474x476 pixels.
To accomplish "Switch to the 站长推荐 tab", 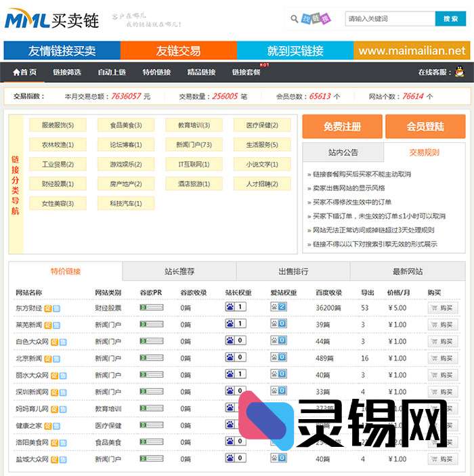I will pos(179,272).
